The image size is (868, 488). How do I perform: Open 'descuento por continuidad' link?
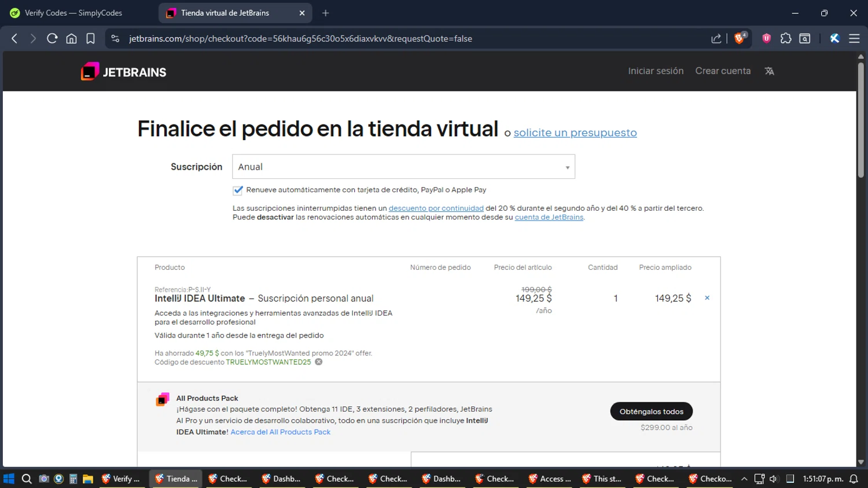[x=436, y=208]
